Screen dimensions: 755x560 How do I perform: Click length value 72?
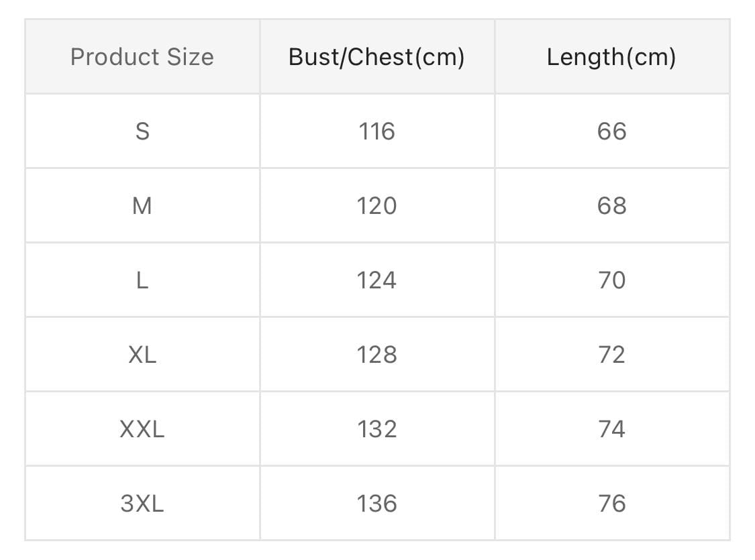click(611, 355)
